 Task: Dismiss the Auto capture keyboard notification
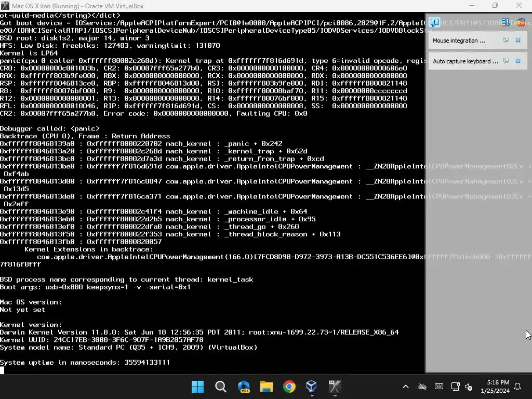pyautogui.click(x=518, y=61)
